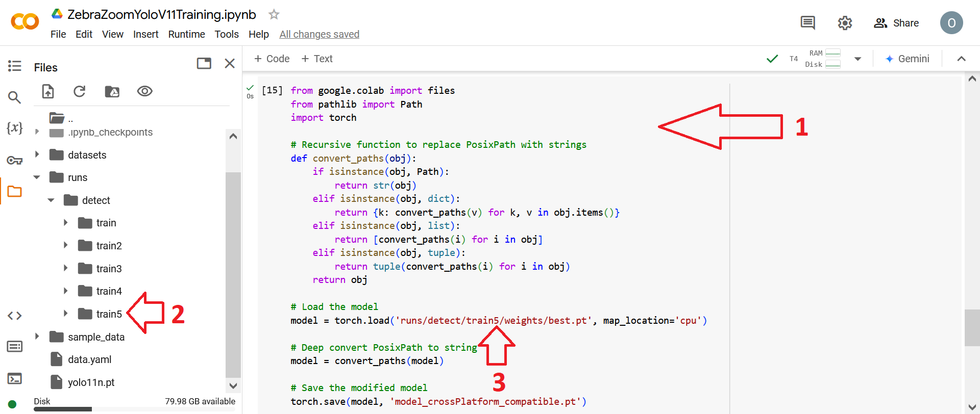The width and height of the screenshot is (980, 414).
Task: Open the command palette sidebar icon
Action: click(x=14, y=347)
